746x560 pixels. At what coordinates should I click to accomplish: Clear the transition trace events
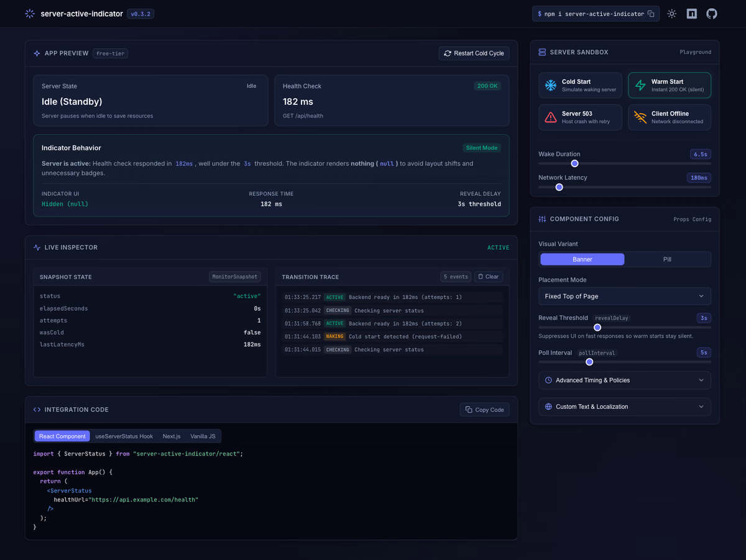click(x=488, y=277)
